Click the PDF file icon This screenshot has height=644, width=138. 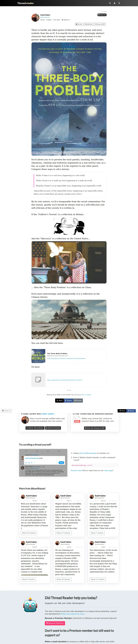click(x=77, y=420)
